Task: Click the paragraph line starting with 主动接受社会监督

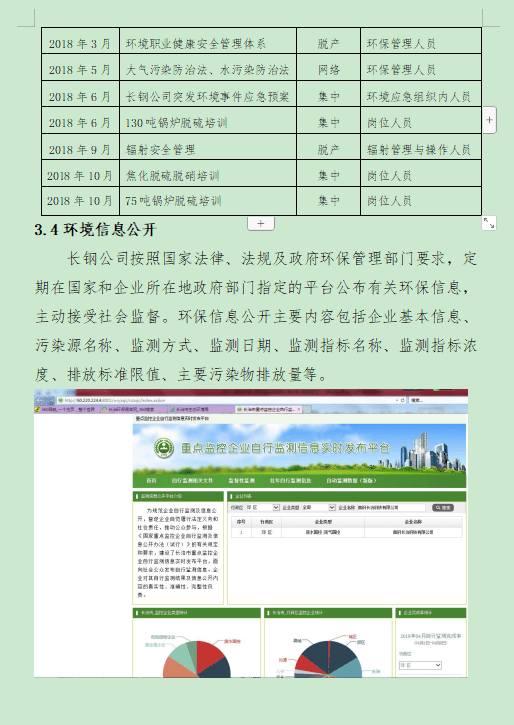Action: pos(253,317)
